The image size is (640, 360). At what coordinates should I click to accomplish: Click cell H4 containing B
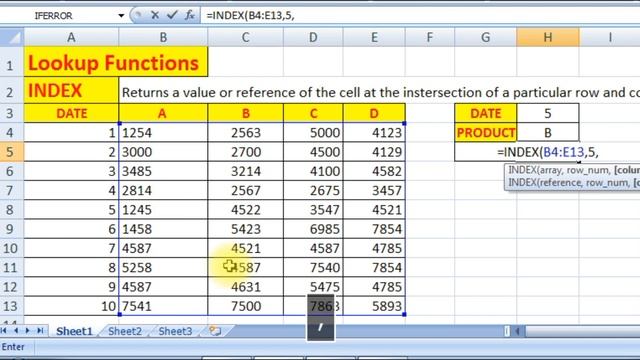tap(548, 133)
